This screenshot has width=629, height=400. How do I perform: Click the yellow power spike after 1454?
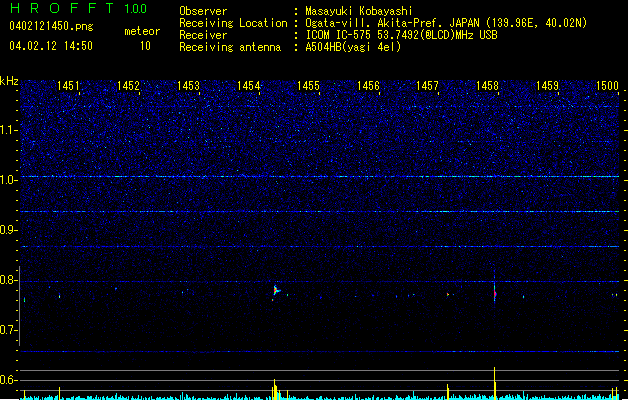(275, 389)
